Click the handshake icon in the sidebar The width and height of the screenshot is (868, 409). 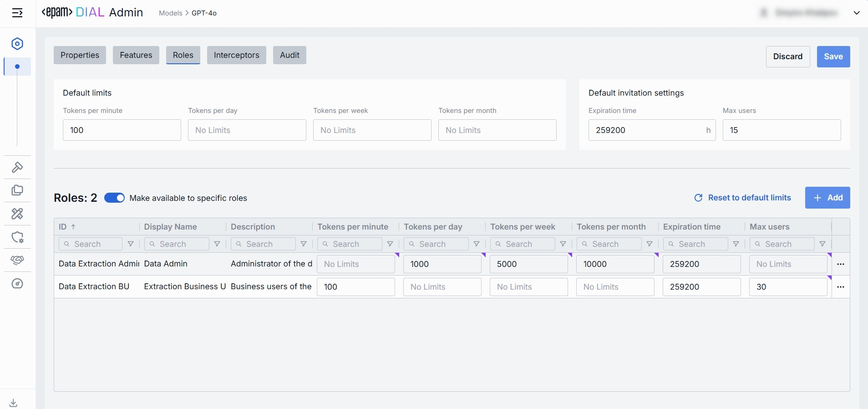tap(17, 260)
